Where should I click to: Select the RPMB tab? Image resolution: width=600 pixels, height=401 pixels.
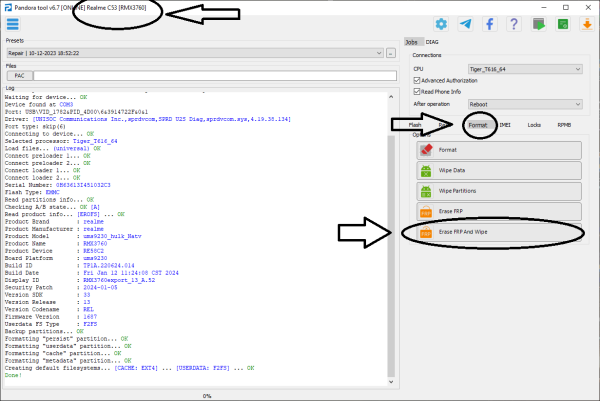coord(564,125)
